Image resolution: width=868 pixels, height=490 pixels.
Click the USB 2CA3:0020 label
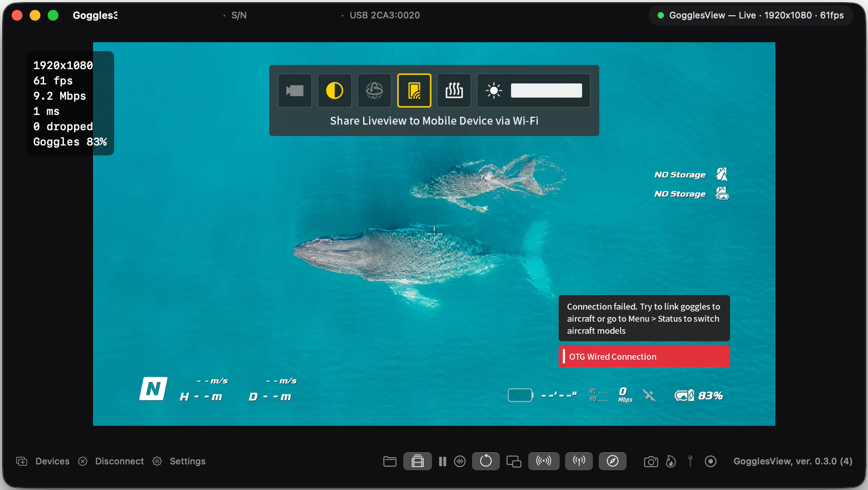(385, 15)
